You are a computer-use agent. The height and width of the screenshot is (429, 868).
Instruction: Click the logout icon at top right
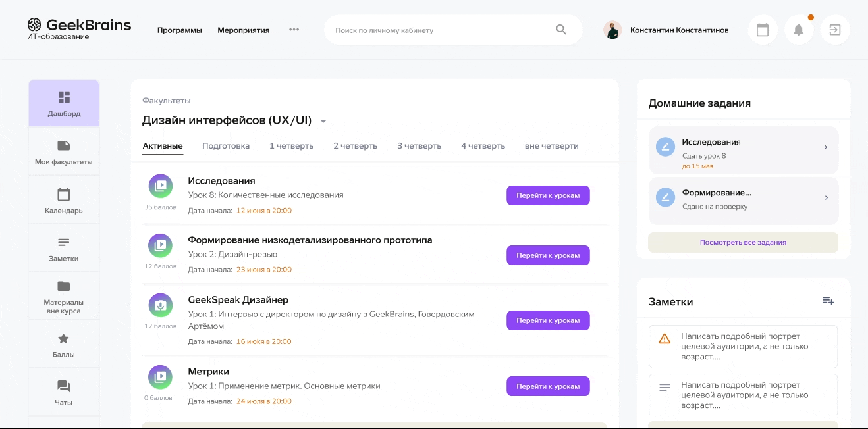(834, 29)
